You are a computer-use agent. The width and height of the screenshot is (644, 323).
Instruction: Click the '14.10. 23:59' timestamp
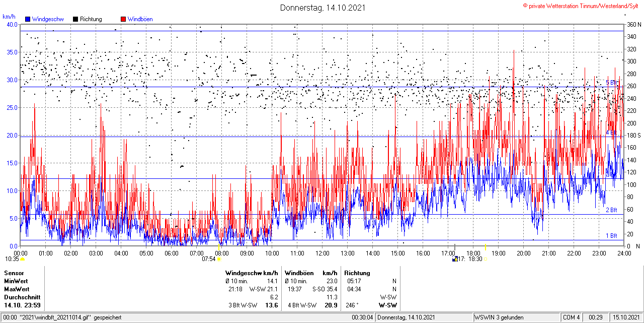(22, 305)
